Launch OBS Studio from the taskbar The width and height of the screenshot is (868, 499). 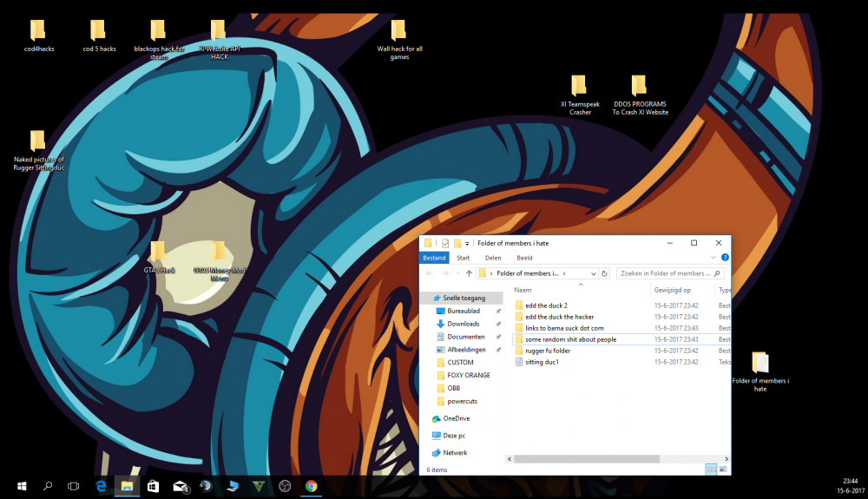pyautogui.click(x=285, y=487)
